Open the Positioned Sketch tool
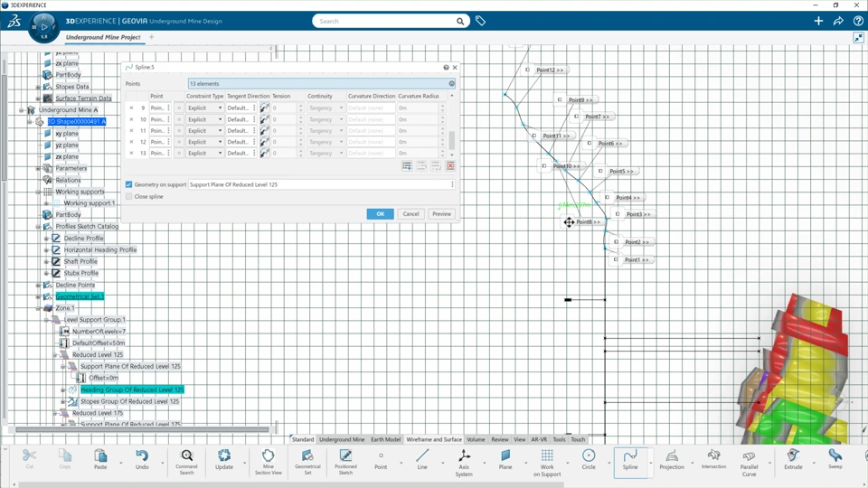This screenshot has height=488, width=868. pos(345,462)
